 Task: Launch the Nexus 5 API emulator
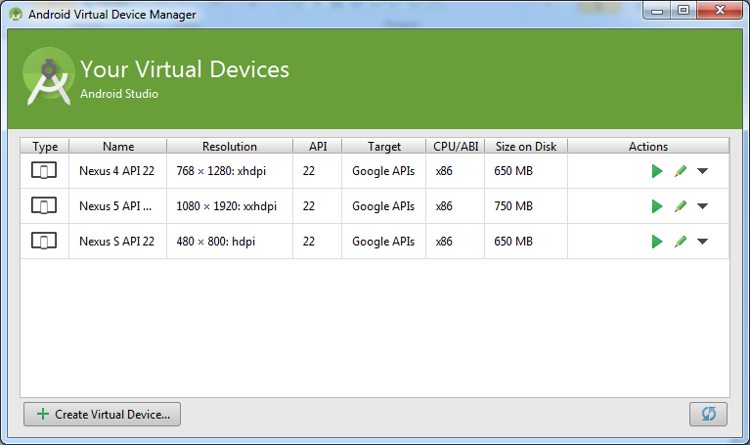(x=657, y=206)
